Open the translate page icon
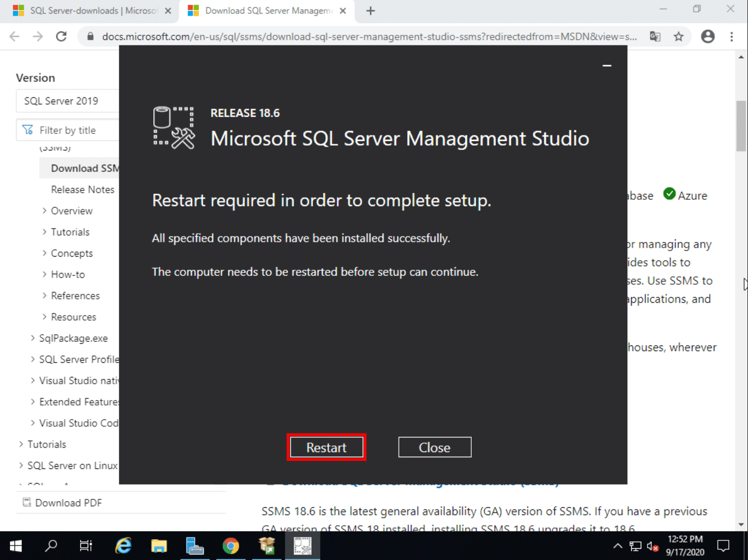 pos(655,37)
